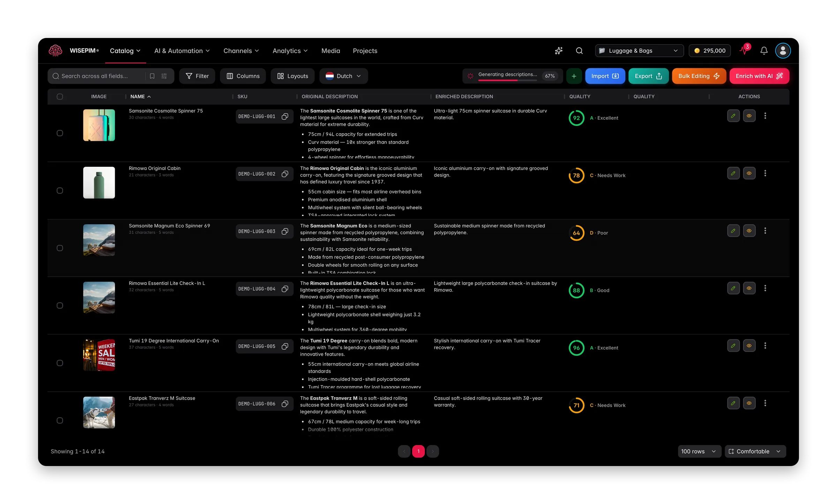This screenshot has height=504, width=837.
Task: Copy SKU DEMO-LUGG-005
Action: coord(285,346)
